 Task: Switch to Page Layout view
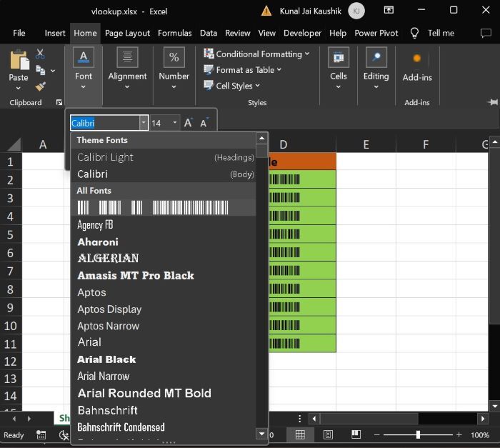pos(328,434)
